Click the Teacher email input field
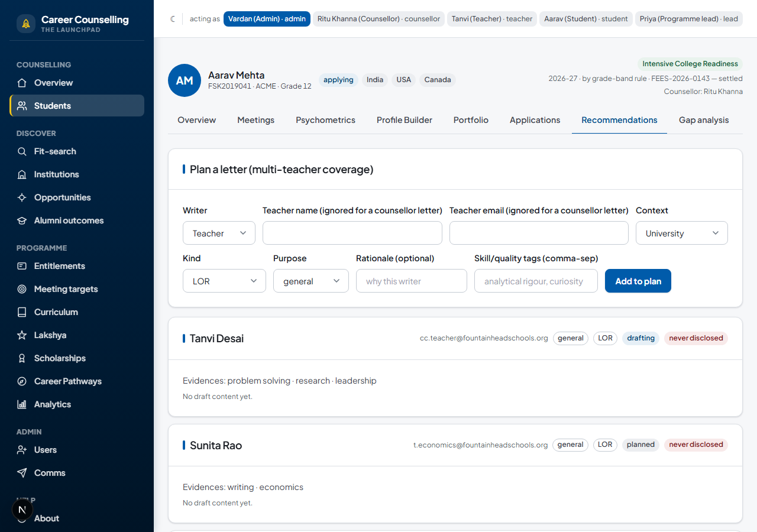 click(x=539, y=233)
